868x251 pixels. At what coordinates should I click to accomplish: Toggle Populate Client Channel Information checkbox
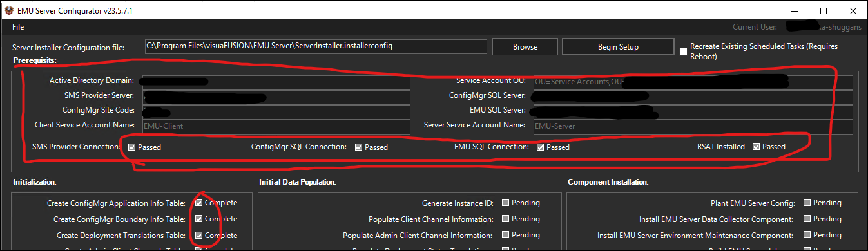click(506, 219)
